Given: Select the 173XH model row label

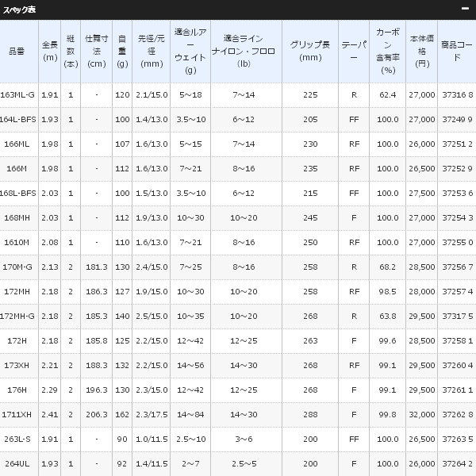Looking at the screenshot, I should pyautogui.click(x=17, y=365).
